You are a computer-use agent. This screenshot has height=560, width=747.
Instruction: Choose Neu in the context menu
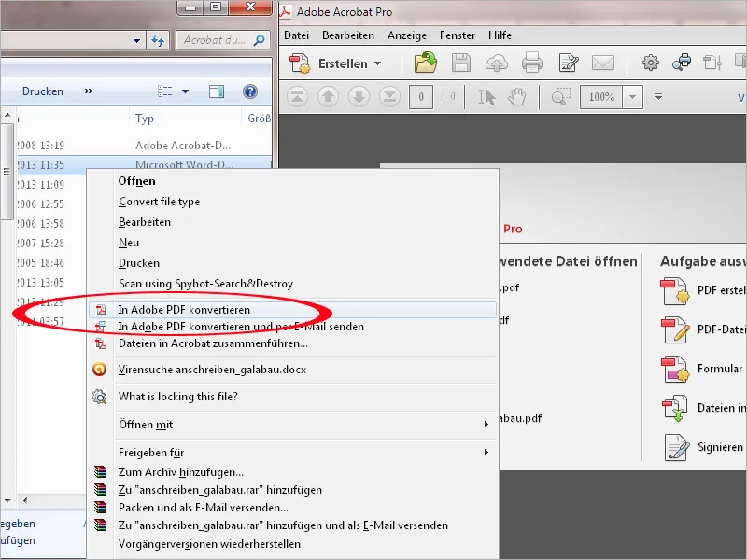(292, 243)
